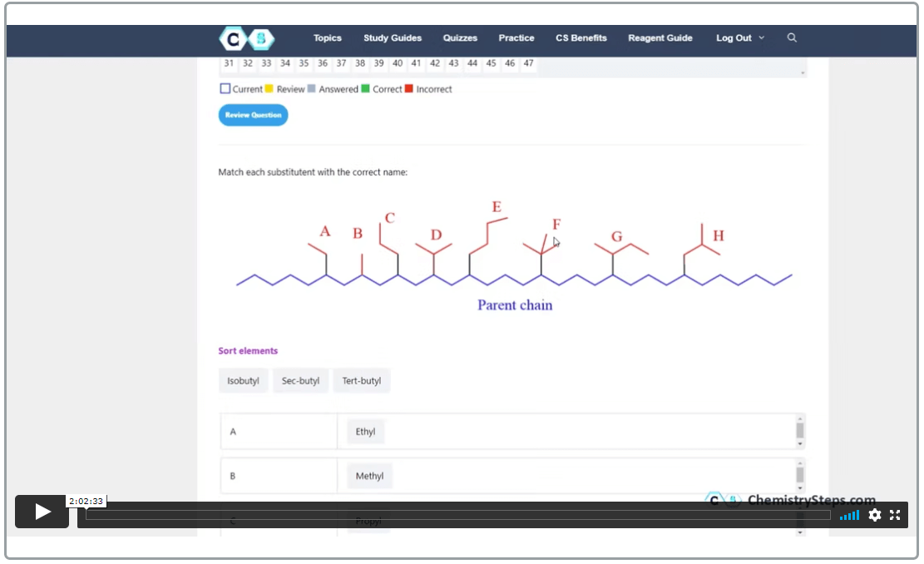Viewport: 924px width, 564px height.
Task: Open the Topics menu
Action: pyautogui.click(x=327, y=38)
